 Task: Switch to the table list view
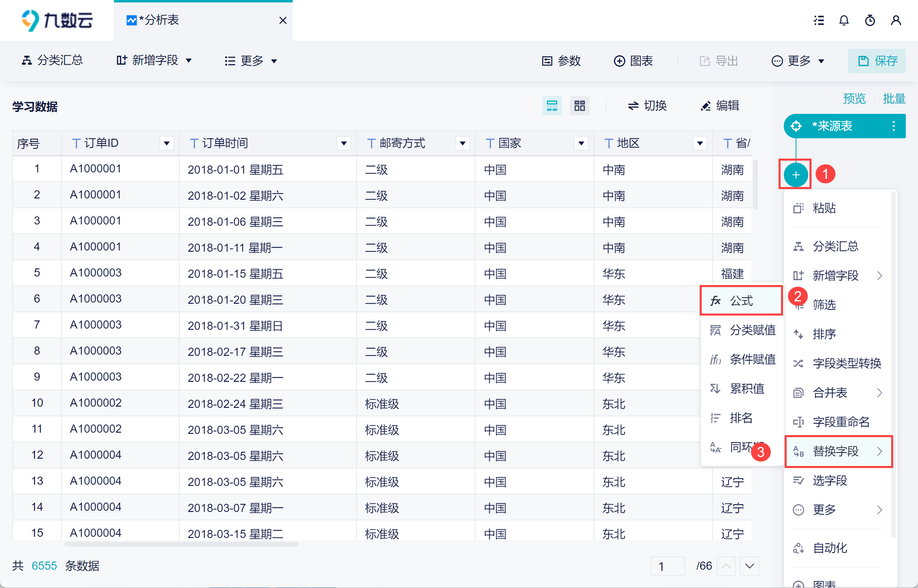pos(552,106)
